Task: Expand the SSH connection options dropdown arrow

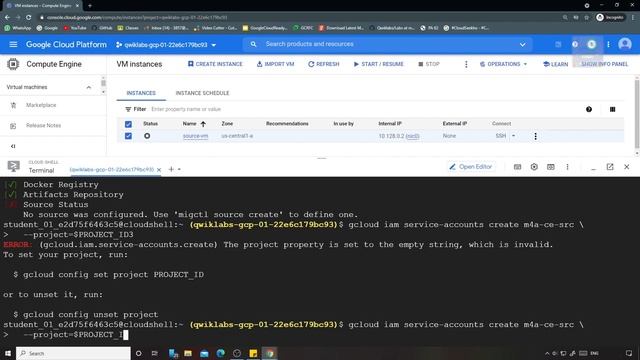Action: 513,136
